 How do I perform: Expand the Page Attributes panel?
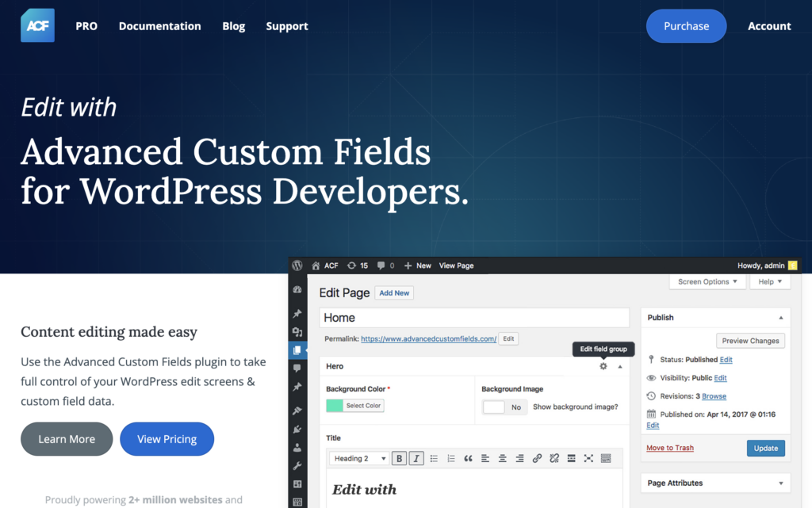(780, 483)
